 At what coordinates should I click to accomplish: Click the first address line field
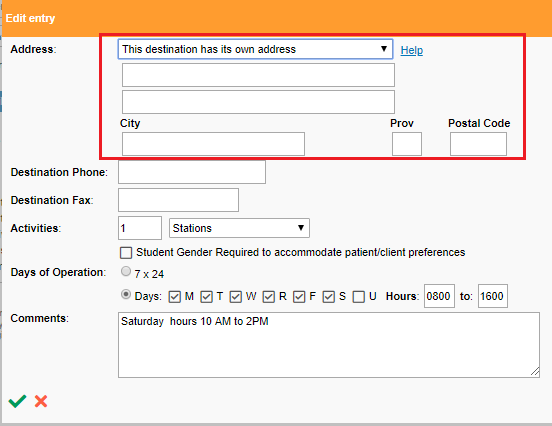[258, 75]
